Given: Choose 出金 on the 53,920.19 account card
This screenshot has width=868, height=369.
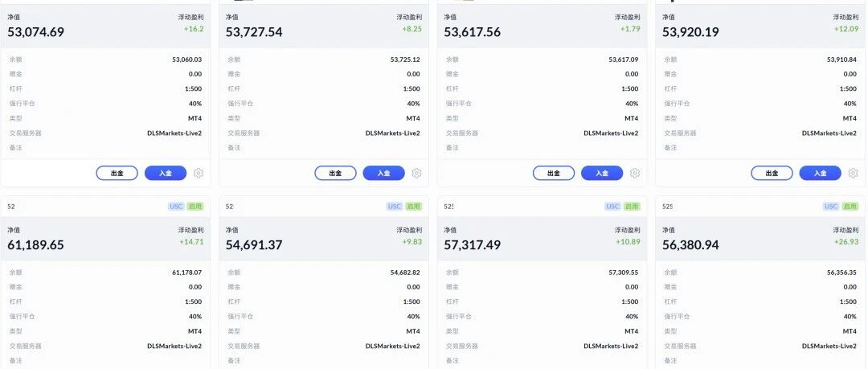Looking at the screenshot, I should (772, 173).
